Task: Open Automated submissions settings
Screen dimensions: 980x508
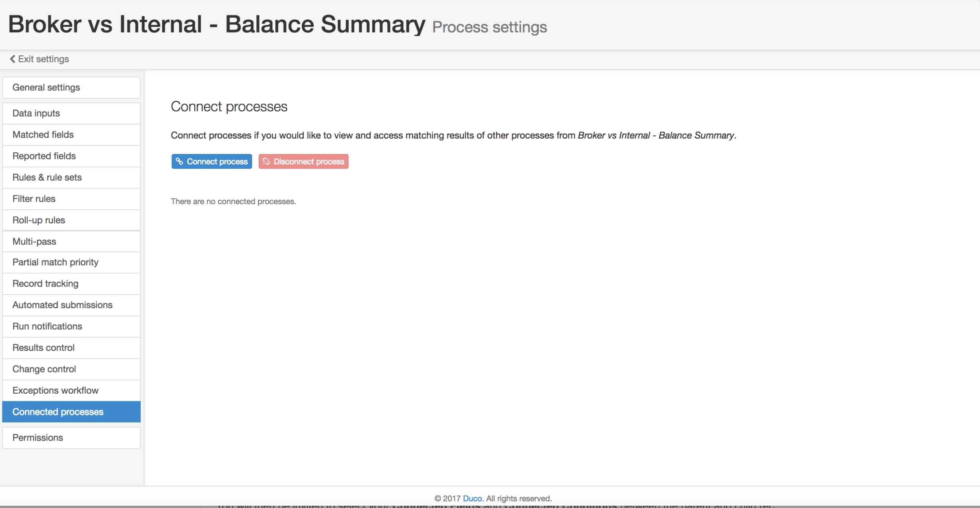Action: pyautogui.click(x=71, y=305)
